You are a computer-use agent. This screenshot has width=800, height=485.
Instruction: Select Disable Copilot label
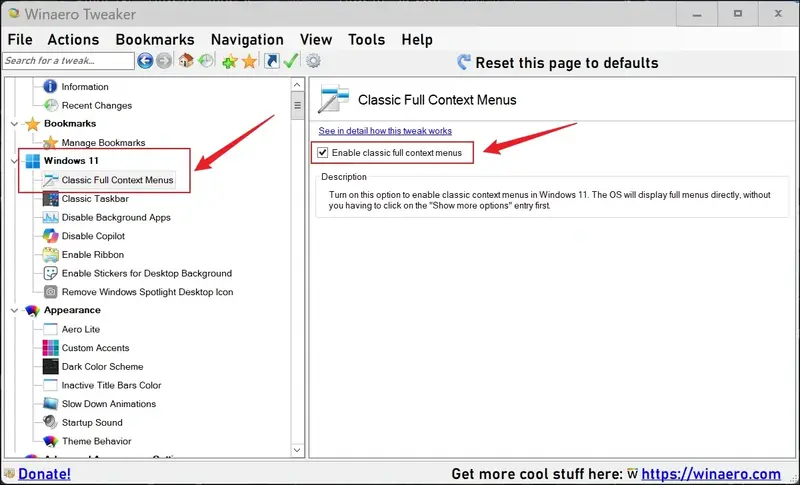click(x=93, y=236)
